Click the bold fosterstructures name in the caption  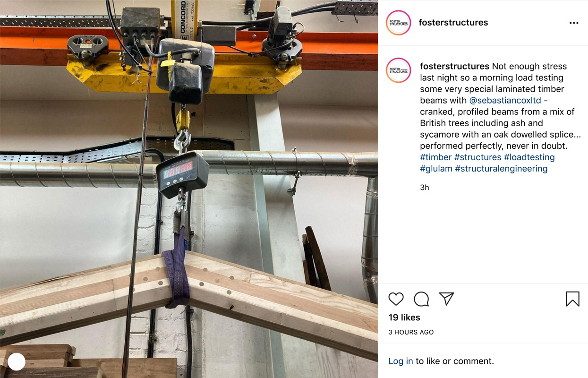454,66
